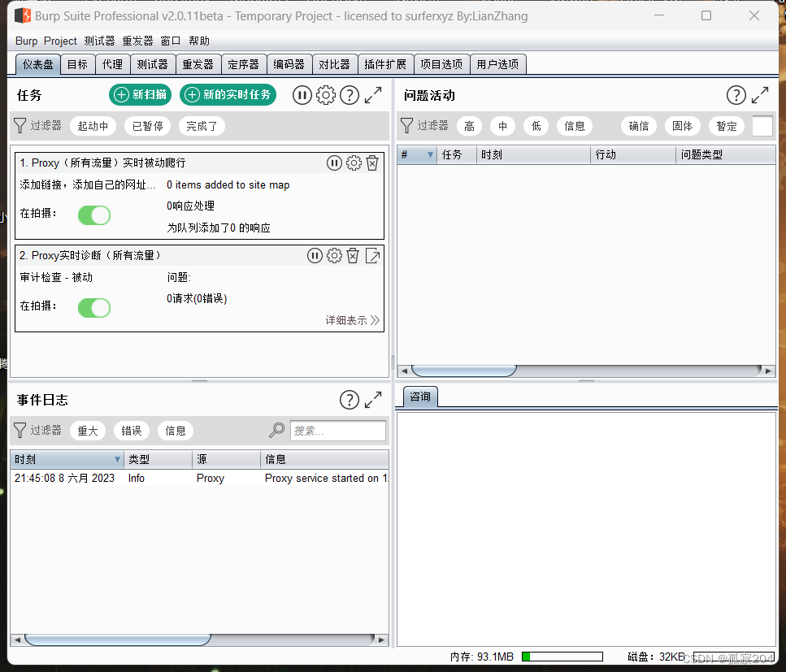Pause all tasks in the 任务 panel
The image size is (786, 672).
[x=302, y=95]
